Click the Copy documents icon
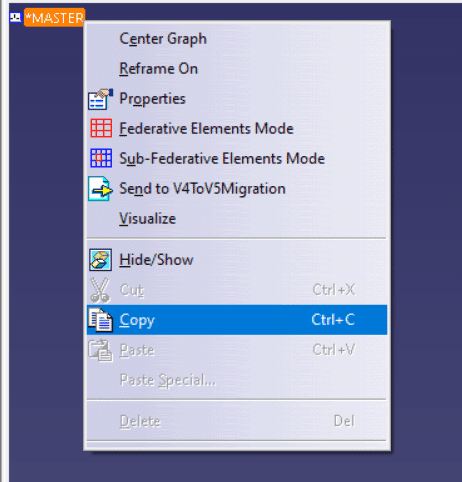This screenshot has height=482, width=462. tap(100, 320)
